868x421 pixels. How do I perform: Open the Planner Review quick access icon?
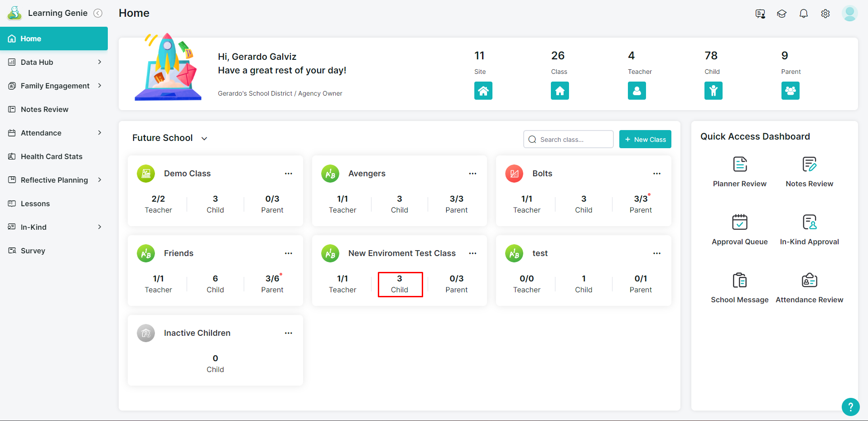[739, 165]
